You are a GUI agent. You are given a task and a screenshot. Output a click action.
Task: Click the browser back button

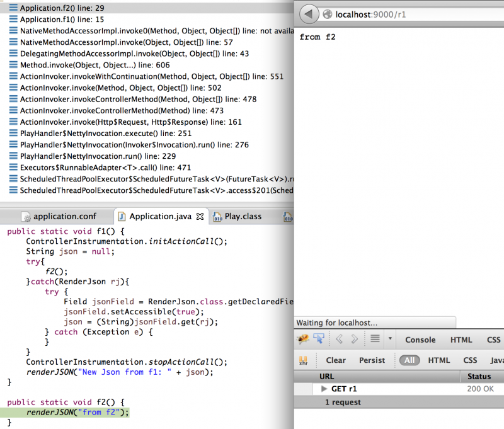point(308,13)
